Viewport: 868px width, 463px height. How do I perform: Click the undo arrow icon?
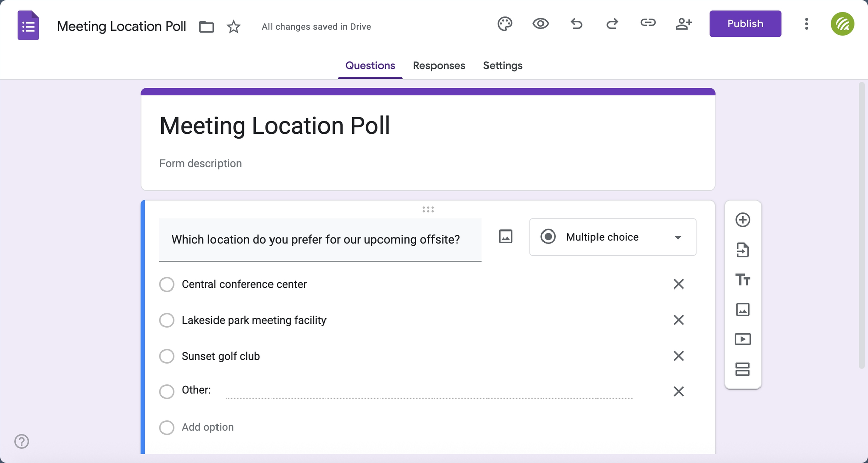pos(576,24)
